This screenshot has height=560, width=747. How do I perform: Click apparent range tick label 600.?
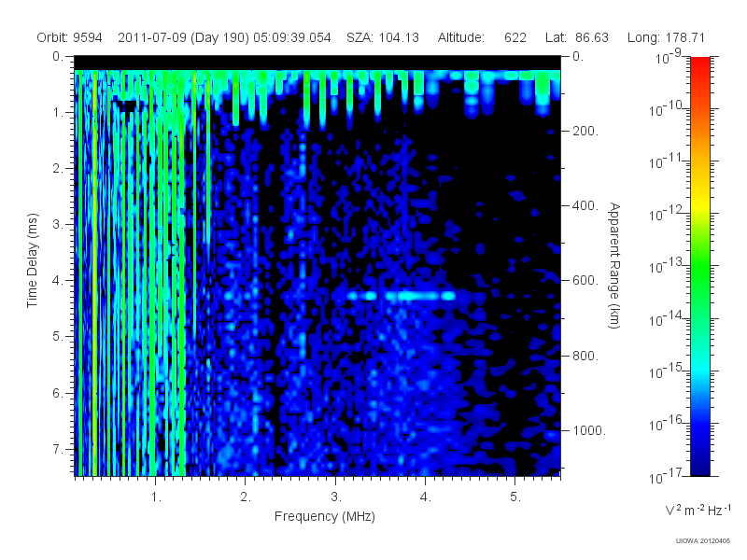(585, 281)
